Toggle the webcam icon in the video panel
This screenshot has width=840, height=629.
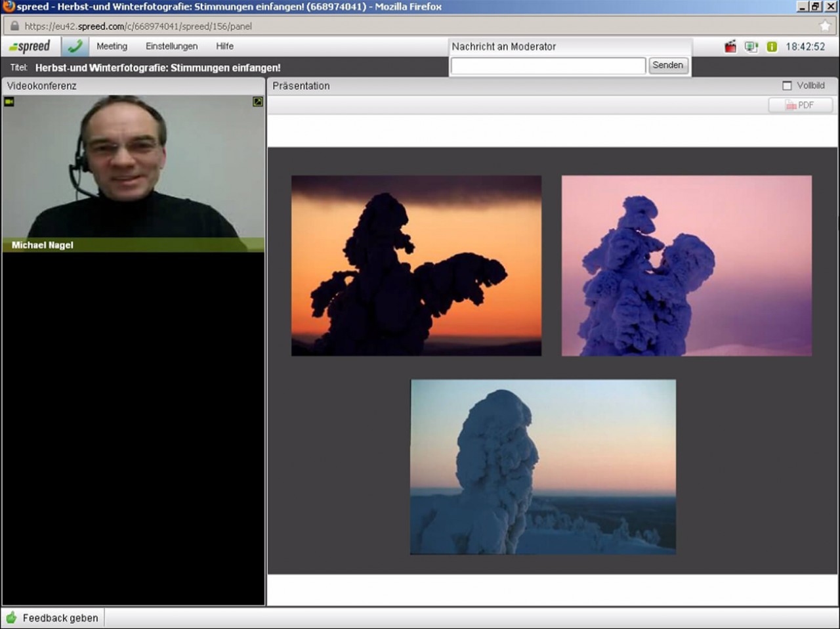click(9, 102)
